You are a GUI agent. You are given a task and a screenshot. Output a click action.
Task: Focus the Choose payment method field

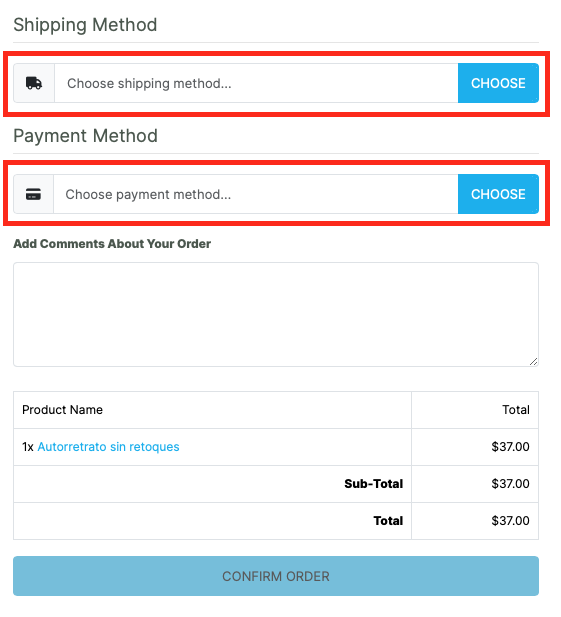click(x=256, y=194)
